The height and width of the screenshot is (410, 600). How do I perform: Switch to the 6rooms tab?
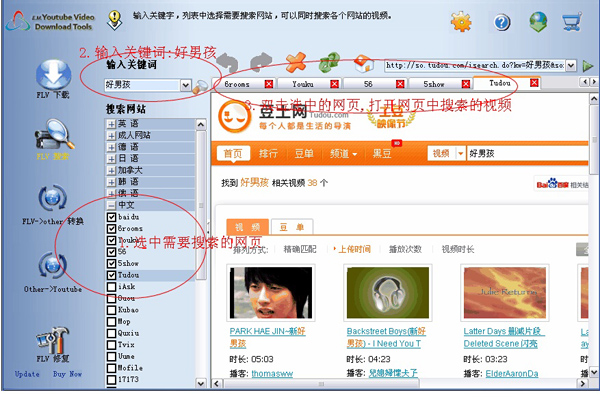[x=237, y=84]
